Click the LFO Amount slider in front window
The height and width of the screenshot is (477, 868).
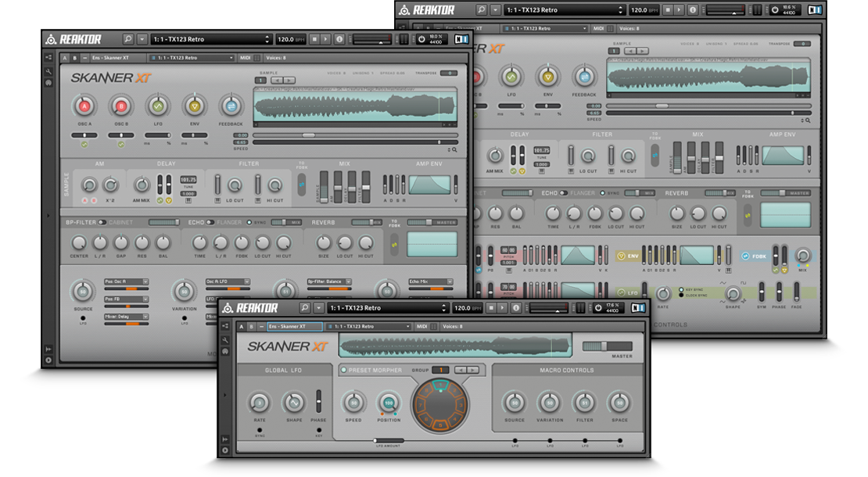(389, 440)
